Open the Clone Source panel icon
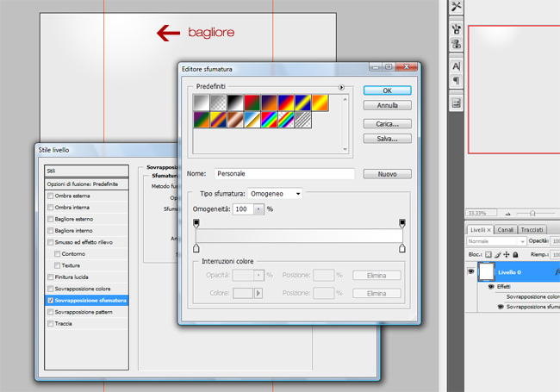The height and width of the screenshot is (392, 560). click(456, 44)
